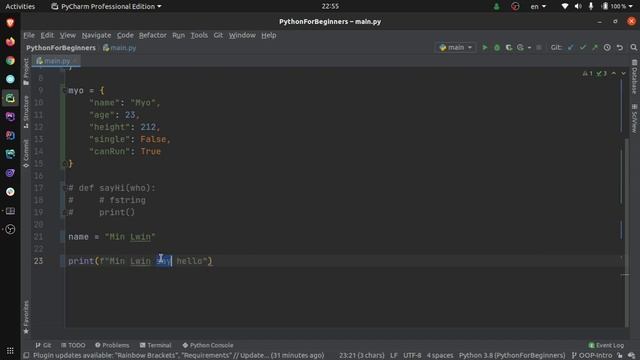The height and width of the screenshot is (360, 640).
Task: Click the PythonForBeginners breadcrumb
Action: pos(61,48)
